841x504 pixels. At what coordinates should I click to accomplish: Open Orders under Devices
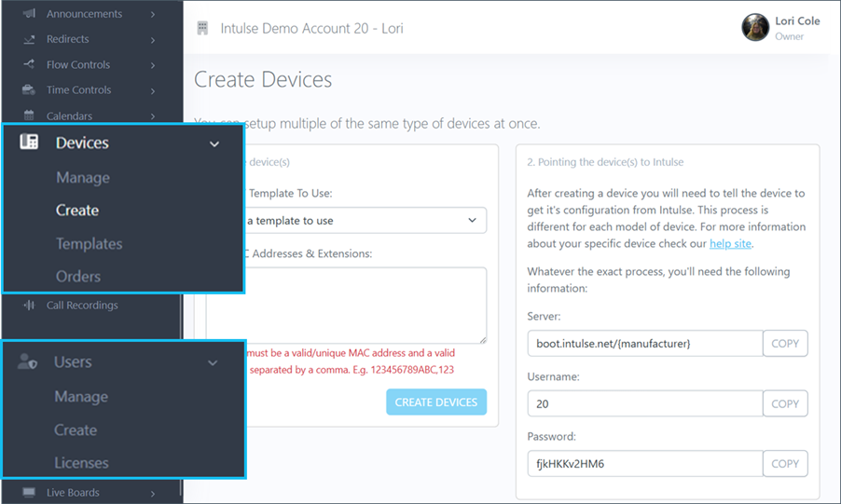(x=77, y=277)
